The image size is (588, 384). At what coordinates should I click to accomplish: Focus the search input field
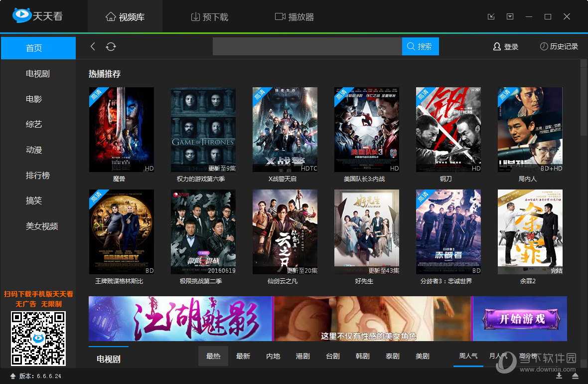coord(307,46)
